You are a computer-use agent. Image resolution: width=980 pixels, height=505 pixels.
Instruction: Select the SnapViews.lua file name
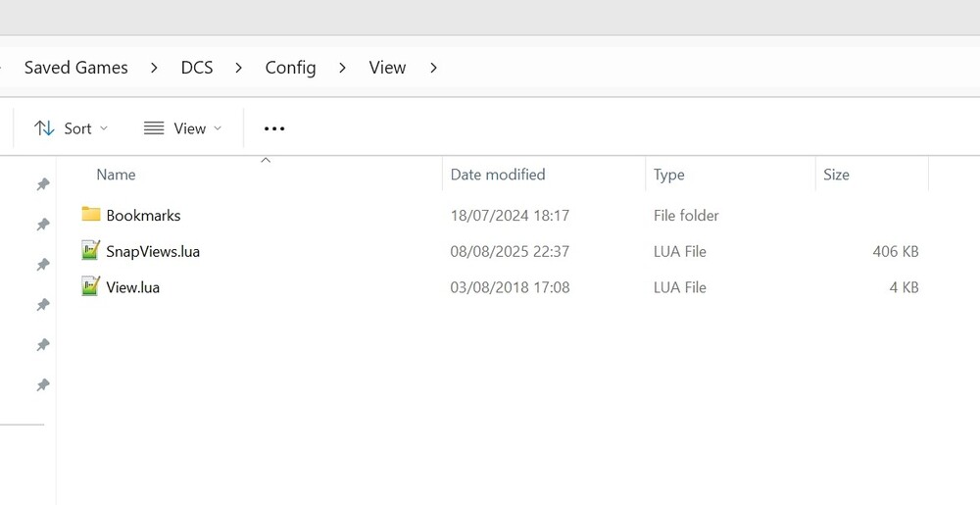pyautogui.click(x=153, y=251)
